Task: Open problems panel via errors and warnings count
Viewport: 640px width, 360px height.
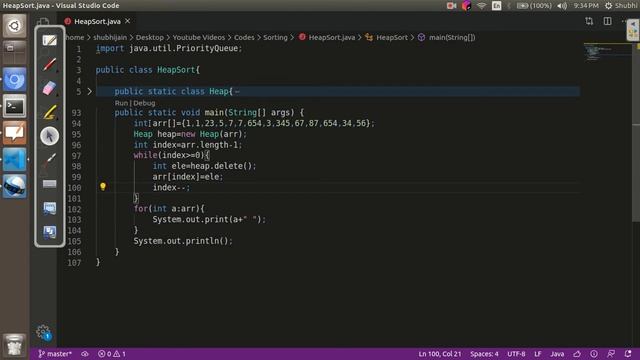Action: (112, 354)
